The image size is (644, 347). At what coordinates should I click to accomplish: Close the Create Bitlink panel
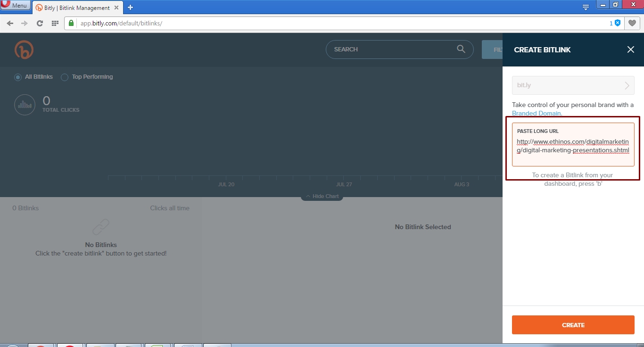click(x=631, y=50)
